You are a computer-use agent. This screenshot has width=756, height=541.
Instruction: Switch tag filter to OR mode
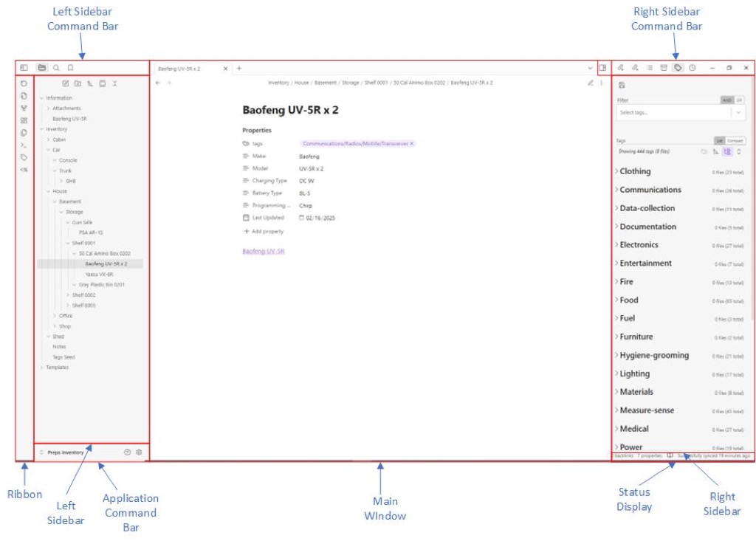[740, 100]
